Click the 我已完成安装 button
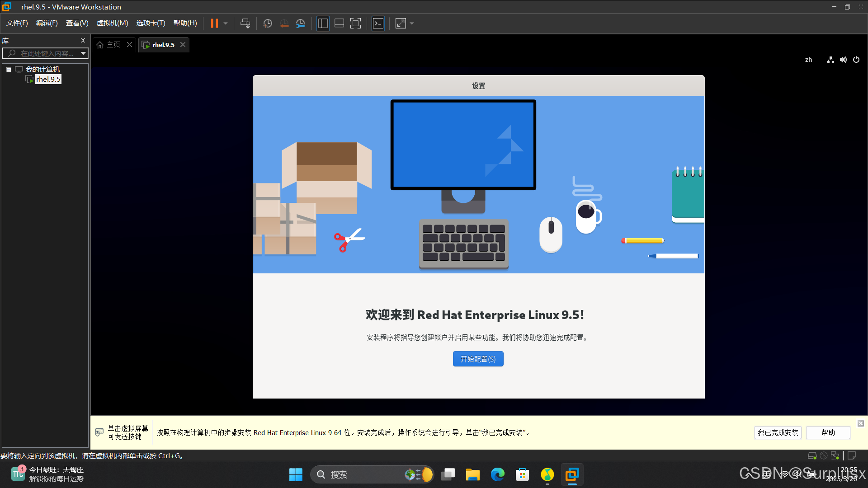This screenshot has width=868, height=488. (x=778, y=432)
